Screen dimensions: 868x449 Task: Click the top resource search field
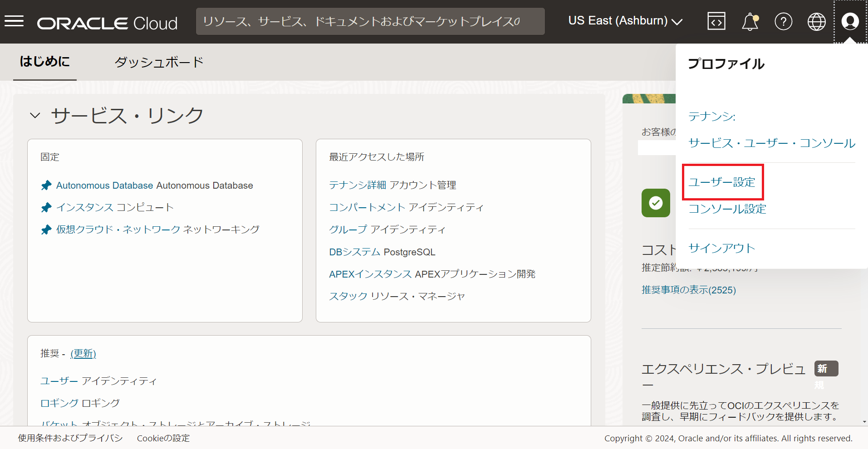click(x=370, y=21)
